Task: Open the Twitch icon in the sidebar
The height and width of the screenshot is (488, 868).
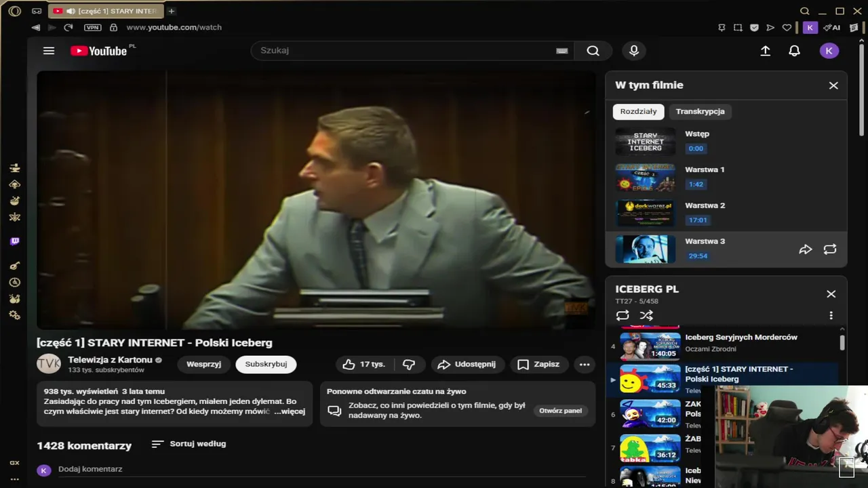Action: (14, 241)
